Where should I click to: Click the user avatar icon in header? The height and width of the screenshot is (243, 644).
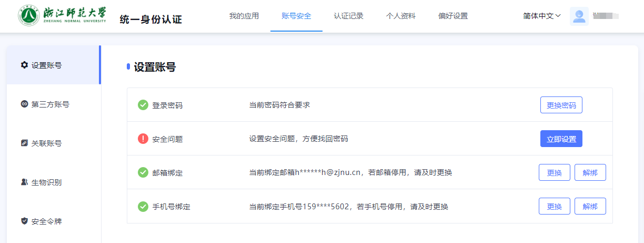pyautogui.click(x=579, y=16)
